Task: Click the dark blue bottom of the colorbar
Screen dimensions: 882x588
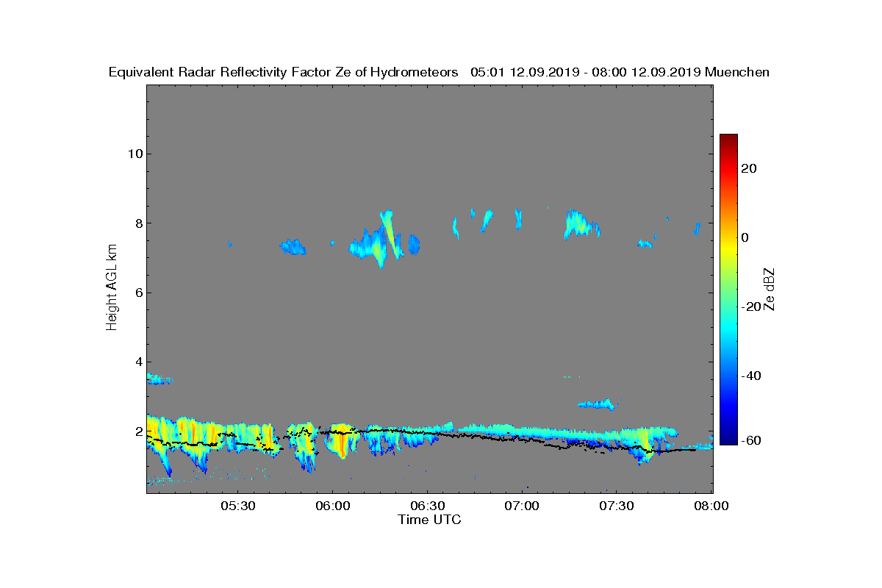Action: [728, 440]
